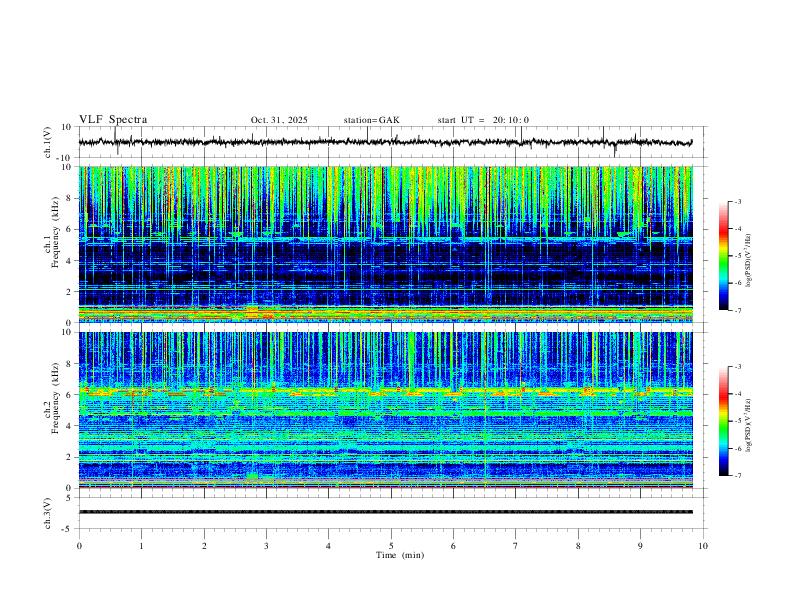Click the "2" kHz tick on ch.2 spectrogram
The image size is (792, 612).
[68, 457]
